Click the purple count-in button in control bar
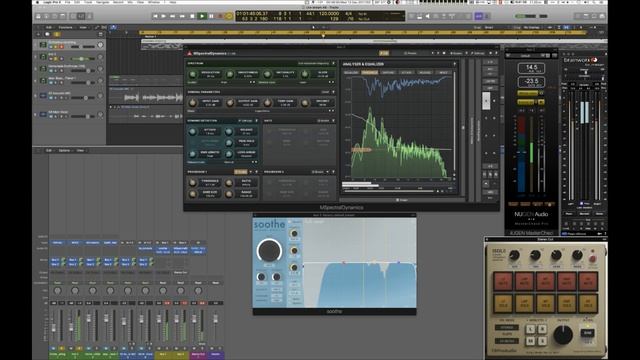Screen dimensions: 640x360 tap(478, 16)
